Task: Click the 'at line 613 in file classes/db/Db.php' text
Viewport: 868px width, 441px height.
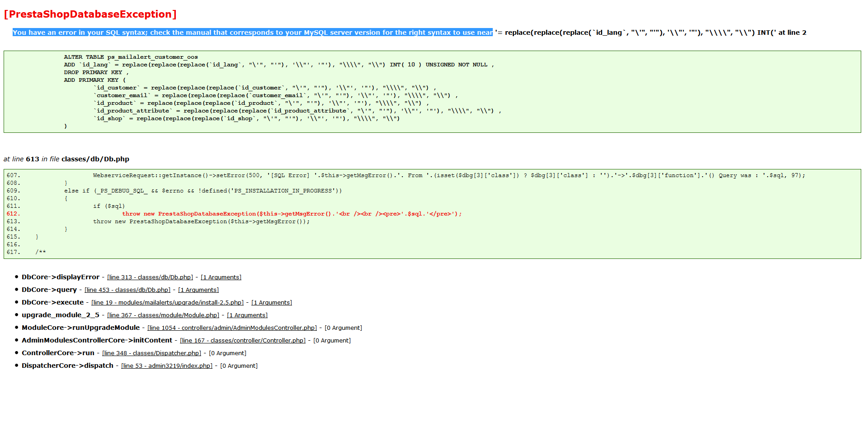Action: pyautogui.click(x=66, y=159)
